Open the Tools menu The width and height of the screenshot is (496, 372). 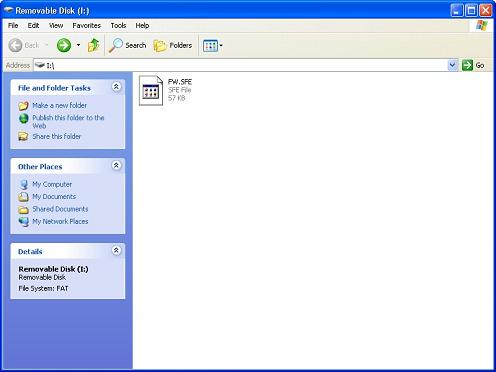[118, 25]
